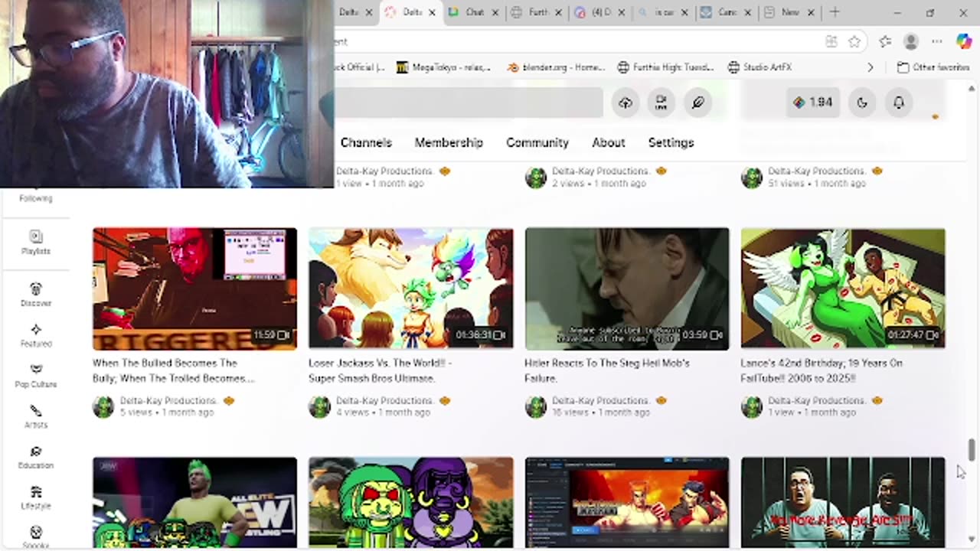Open the Pop Culture sidebar category
The height and width of the screenshot is (551, 980).
pos(36,376)
